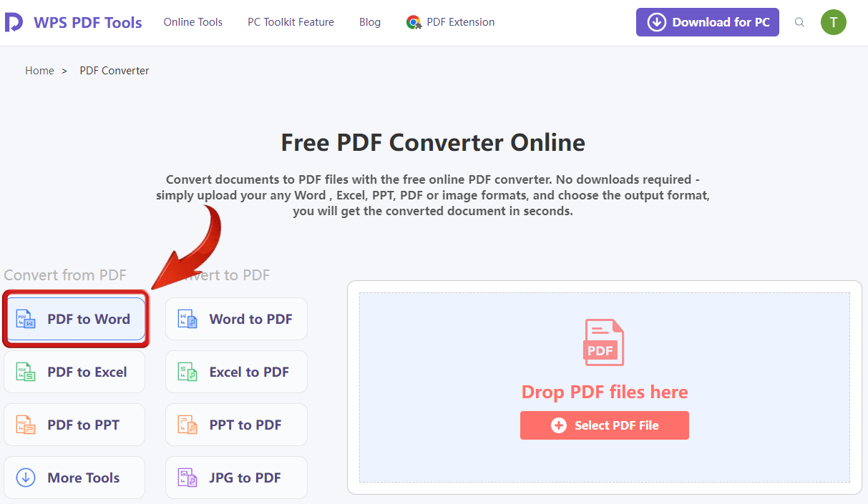Open the profile avatar menu
The width and height of the screenshot is (868, 504).
point(834,22)
